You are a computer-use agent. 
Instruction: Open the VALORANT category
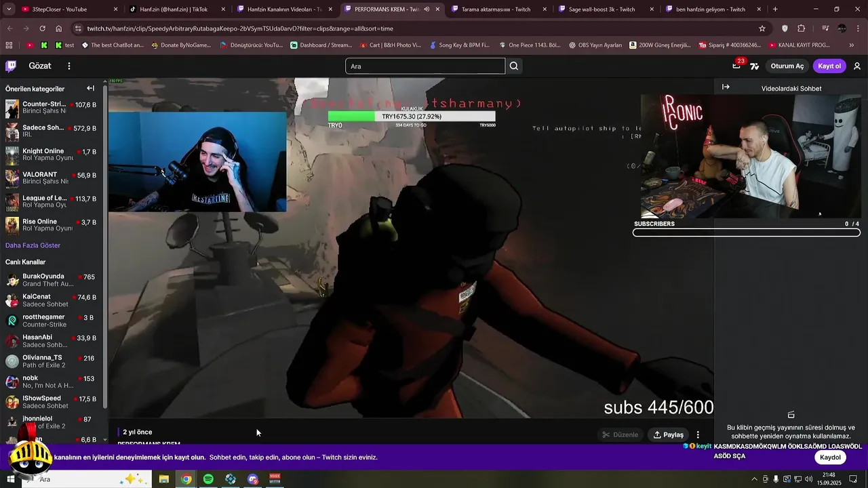52,178
